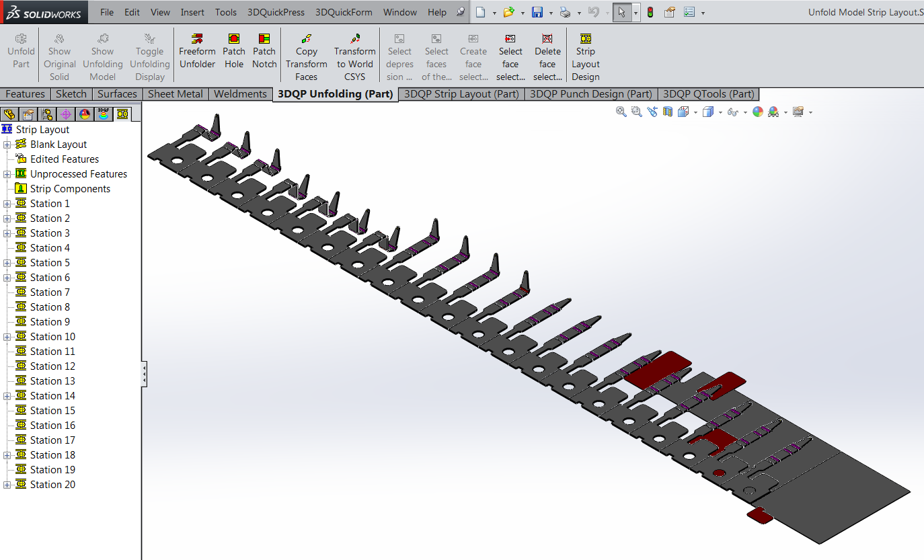Screen dimensions: 924x560
Task: Click the View Settings monitor icon
Action: (798, 112)
